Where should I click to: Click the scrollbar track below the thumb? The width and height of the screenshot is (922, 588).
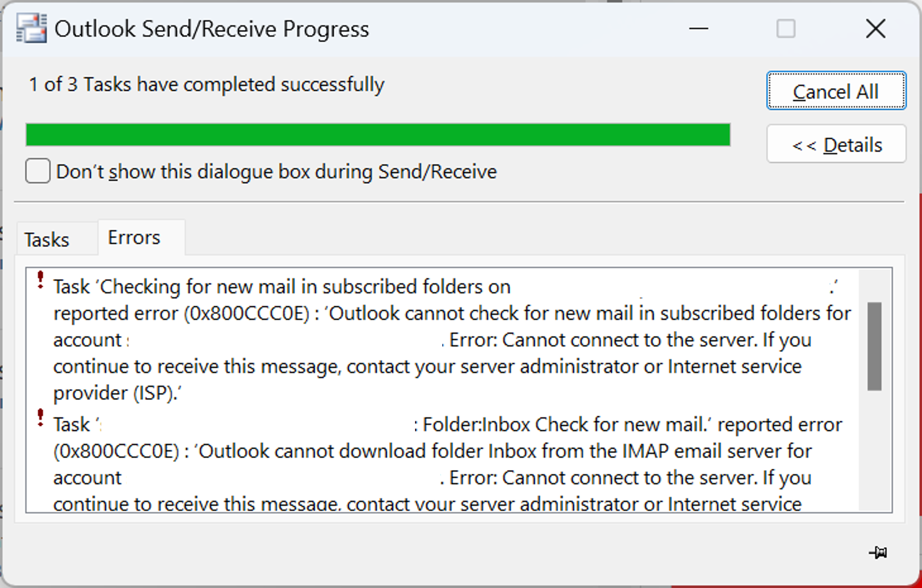pos(875,452)
